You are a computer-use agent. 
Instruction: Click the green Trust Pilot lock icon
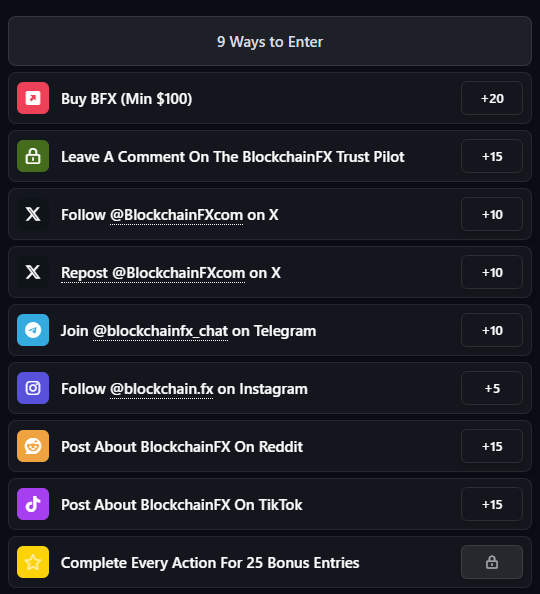pos(33,156)
